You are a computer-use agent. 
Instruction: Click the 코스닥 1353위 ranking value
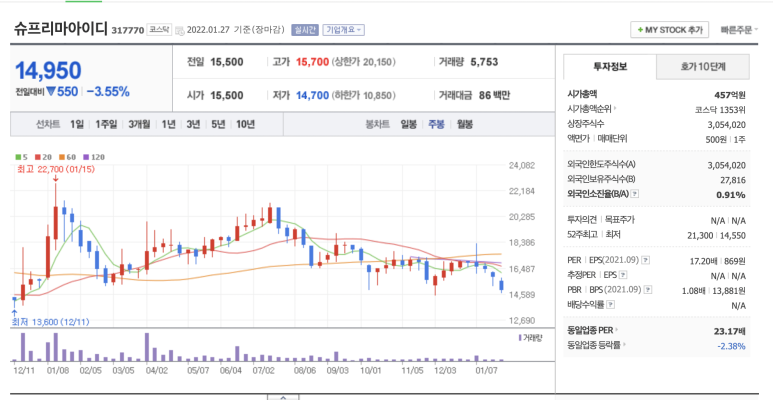[720, 110]
